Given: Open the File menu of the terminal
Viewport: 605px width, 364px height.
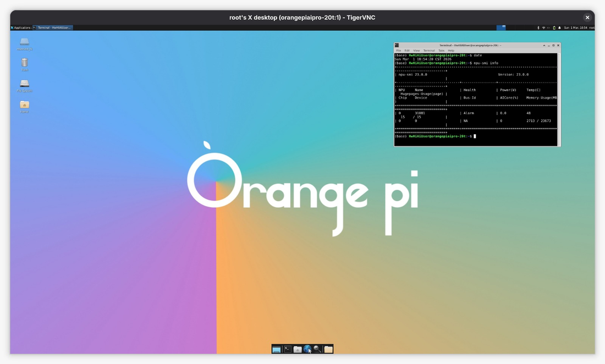Looking at the screenshot, I should click(x=398, y=50).
